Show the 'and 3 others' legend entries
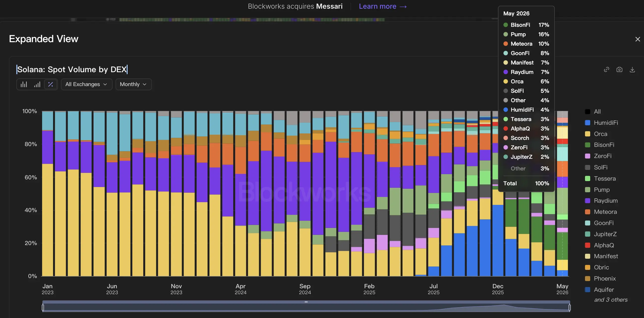Screen dimensions: 644x318 (x=611, y=300)
